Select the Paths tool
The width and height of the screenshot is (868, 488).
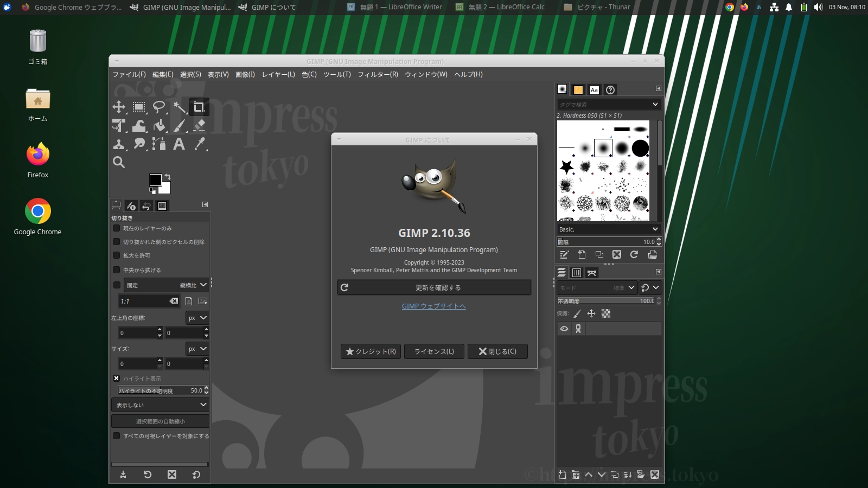pyautogui.click(x=159, y=144)
